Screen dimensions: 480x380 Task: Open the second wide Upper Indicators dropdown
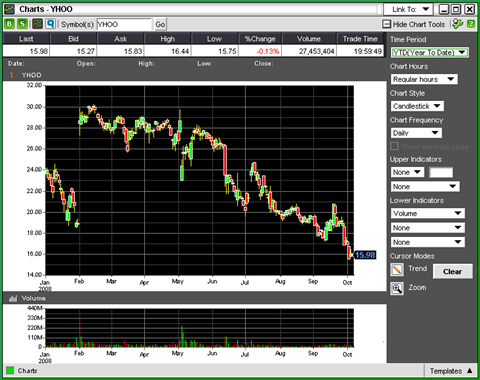click(x=425, y=186)
